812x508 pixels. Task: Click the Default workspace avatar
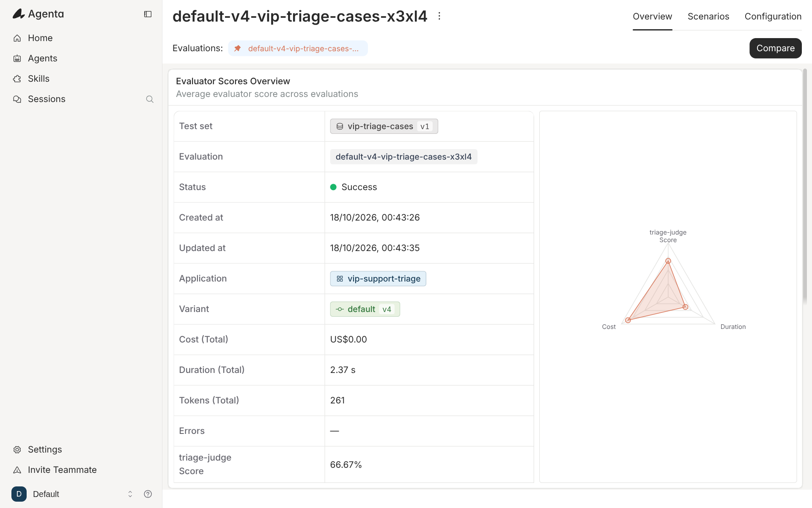click(x=19, y=494)
